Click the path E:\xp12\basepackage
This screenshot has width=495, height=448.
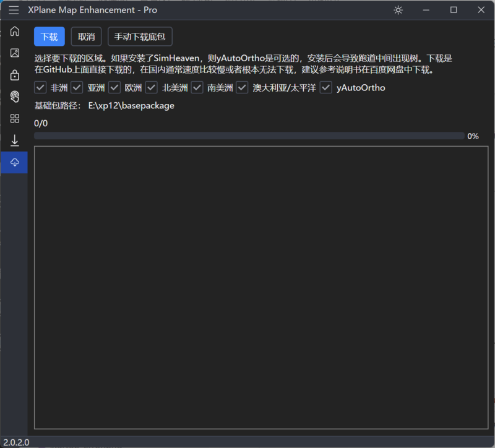click(131, 105)
